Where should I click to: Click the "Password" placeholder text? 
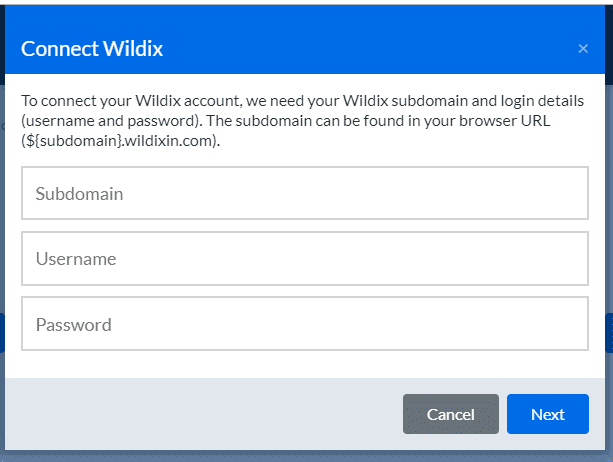[x=74, y=325]
